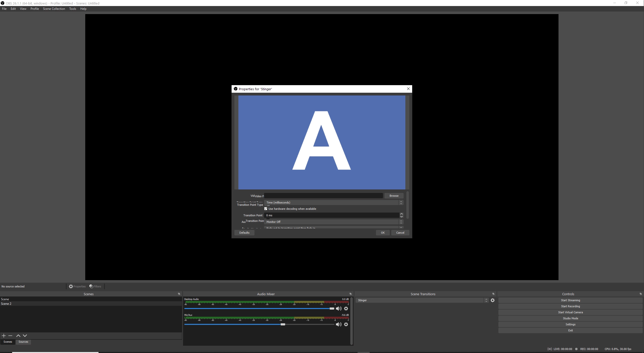Open Mic/Aux gear settings
The height and width of the screenshot is (353, 644).
346,324
